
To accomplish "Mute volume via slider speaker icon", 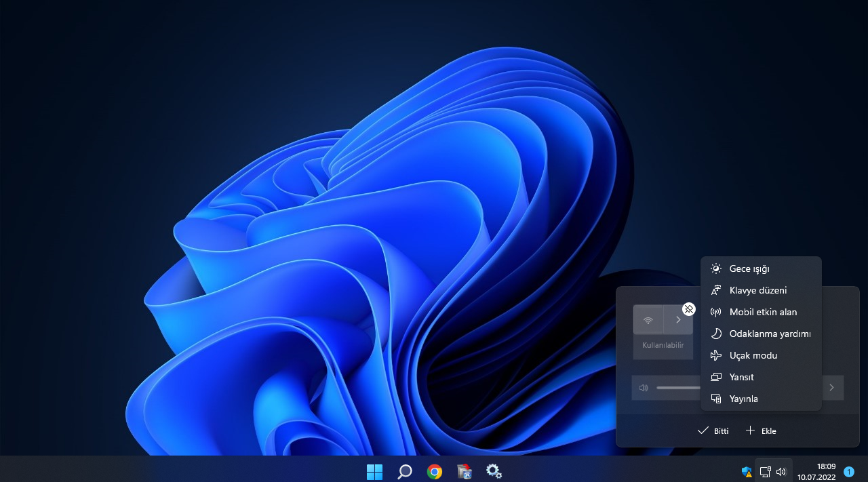I will pyautogui.click(x=644, y=388).
